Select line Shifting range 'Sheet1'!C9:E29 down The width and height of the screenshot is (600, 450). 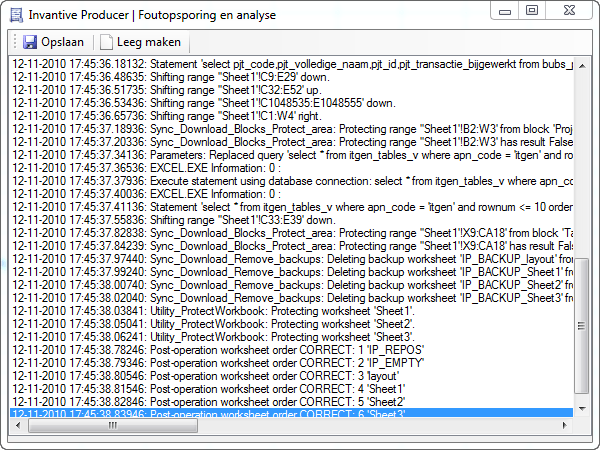click(292, 77)
